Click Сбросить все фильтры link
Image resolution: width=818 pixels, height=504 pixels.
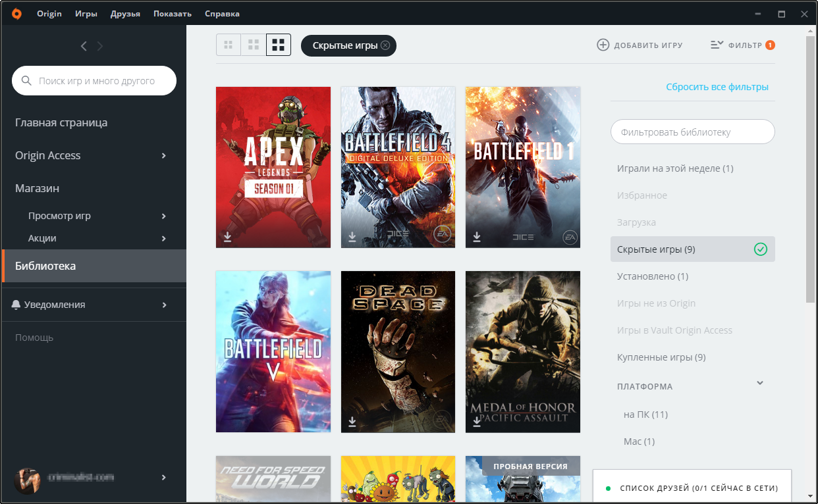pyautogui.click(x=717, y=87)
